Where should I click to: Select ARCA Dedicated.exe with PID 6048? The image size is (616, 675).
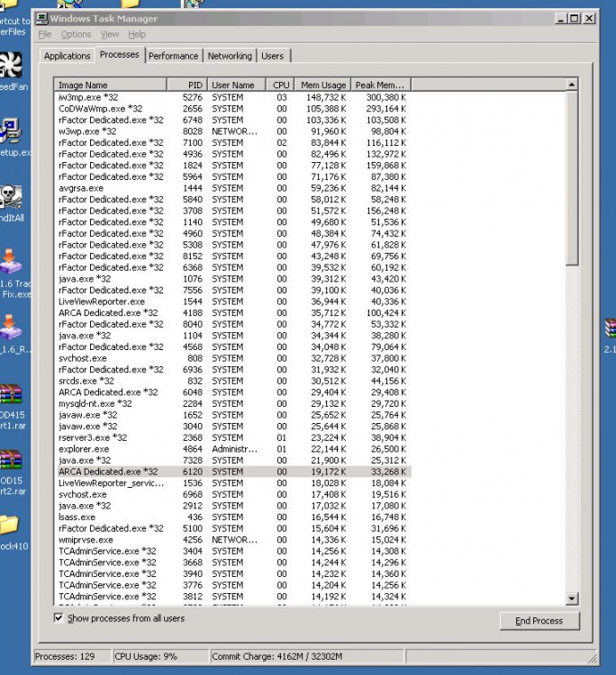(233, 392)
